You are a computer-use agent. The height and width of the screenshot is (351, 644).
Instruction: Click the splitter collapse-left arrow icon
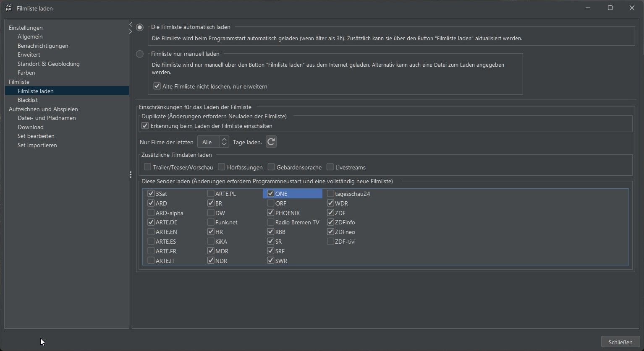(131, 25)
